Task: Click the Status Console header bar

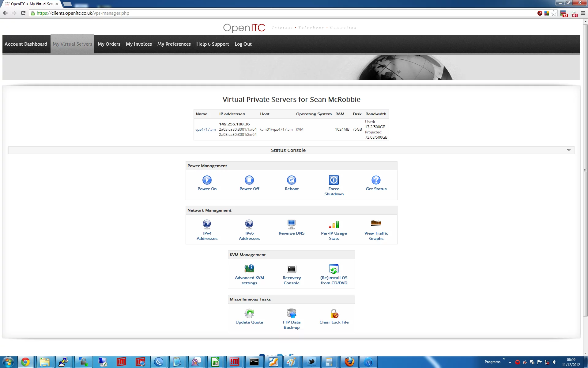Action: coord(291,150)
